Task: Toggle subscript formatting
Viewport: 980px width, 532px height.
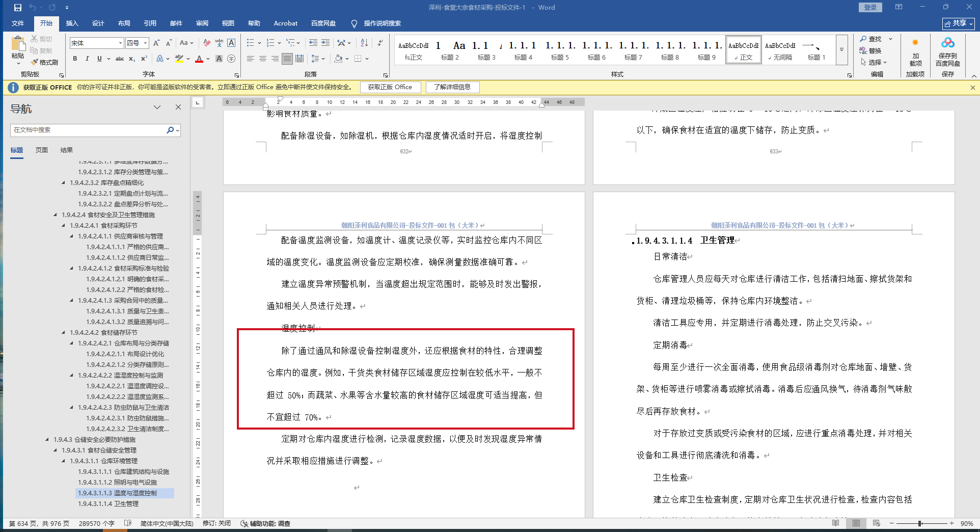Action: [x=132, y=59]
